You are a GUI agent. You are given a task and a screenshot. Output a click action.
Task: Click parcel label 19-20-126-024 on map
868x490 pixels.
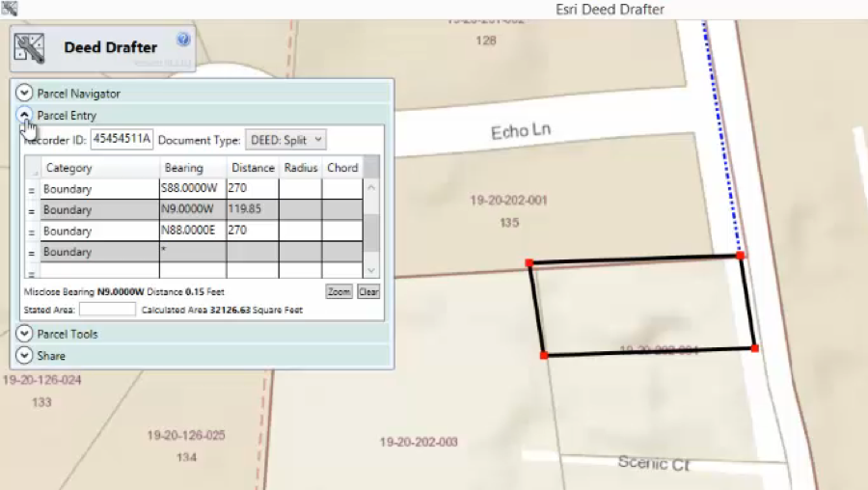tap(42, 380)
